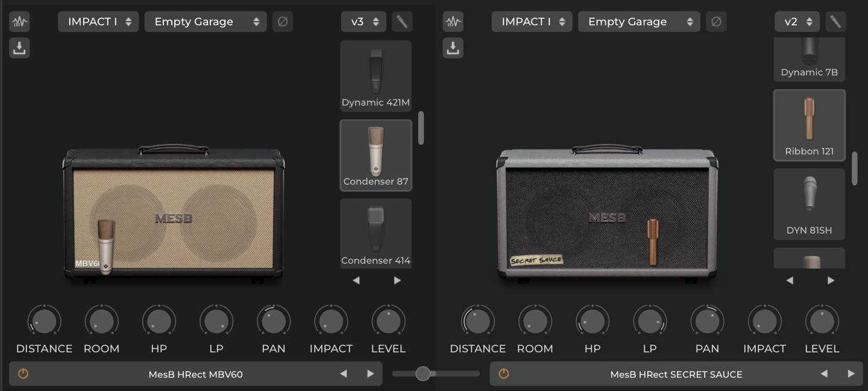The height and width of the screenshot is (391, 868).
Task: Click the left cabinet waveform icon
Action: pos(19,22)
